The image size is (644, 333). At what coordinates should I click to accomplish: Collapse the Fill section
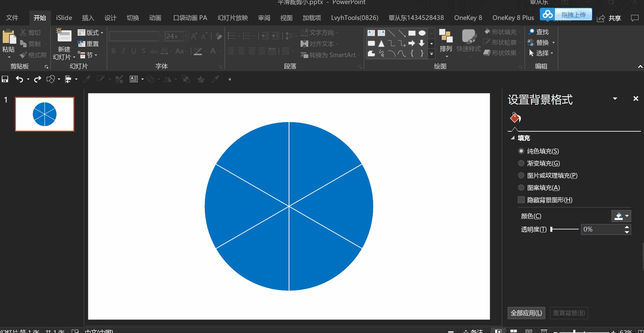click(513, 138)
